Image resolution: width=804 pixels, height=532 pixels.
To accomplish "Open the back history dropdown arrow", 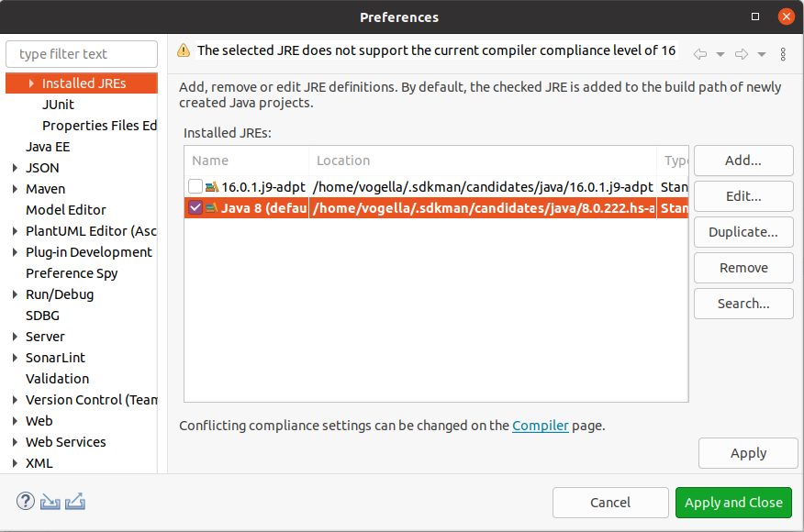I will pyautogui.click(x=720, y=54).
